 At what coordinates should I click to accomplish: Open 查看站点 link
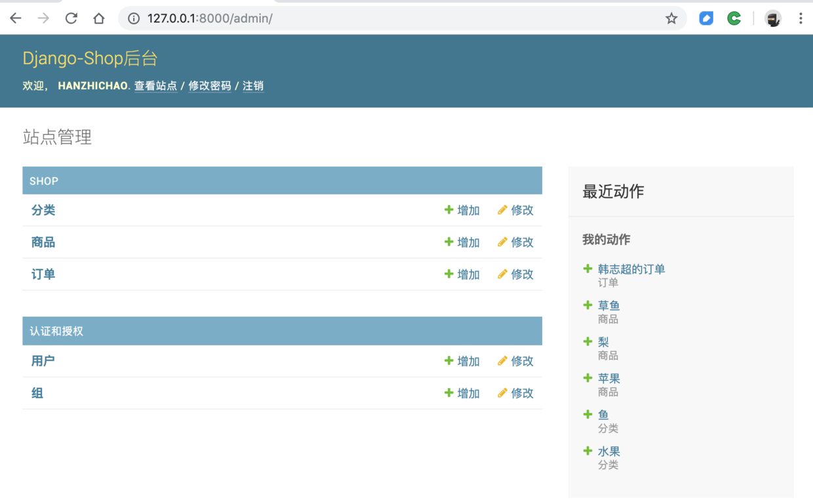click(155, 86)
